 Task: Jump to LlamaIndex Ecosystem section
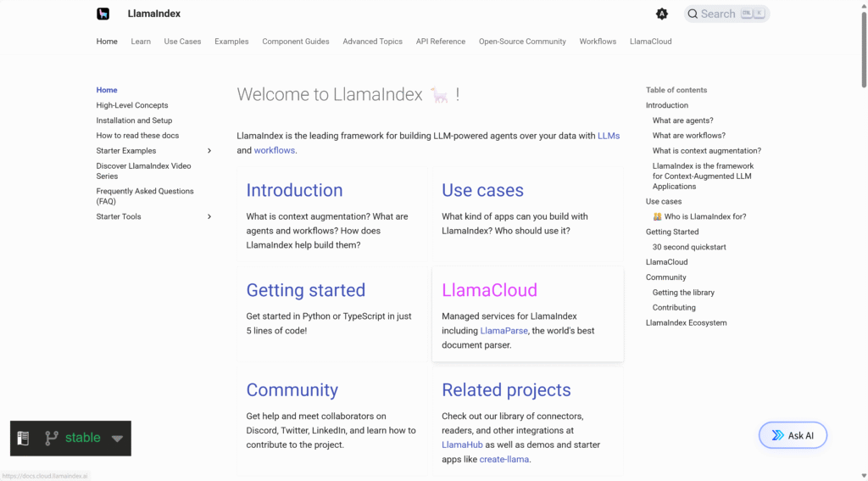687,322
